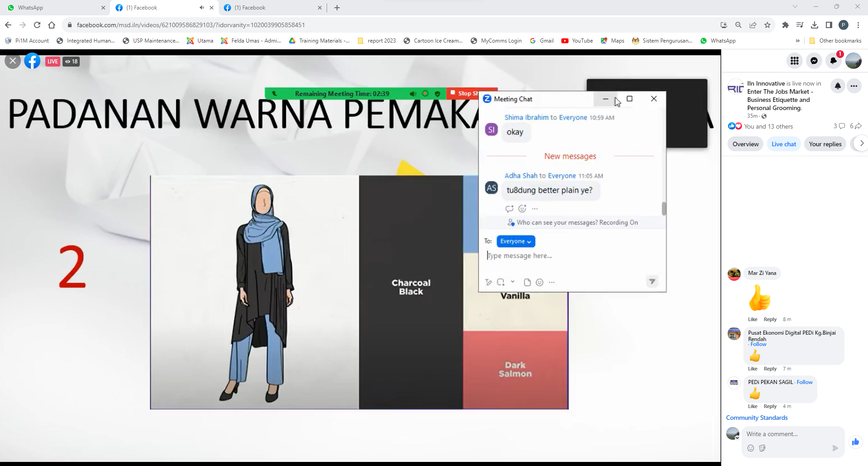Open the Community Standards link
Viewport: 868px width, 466px height.
[757, 418]
